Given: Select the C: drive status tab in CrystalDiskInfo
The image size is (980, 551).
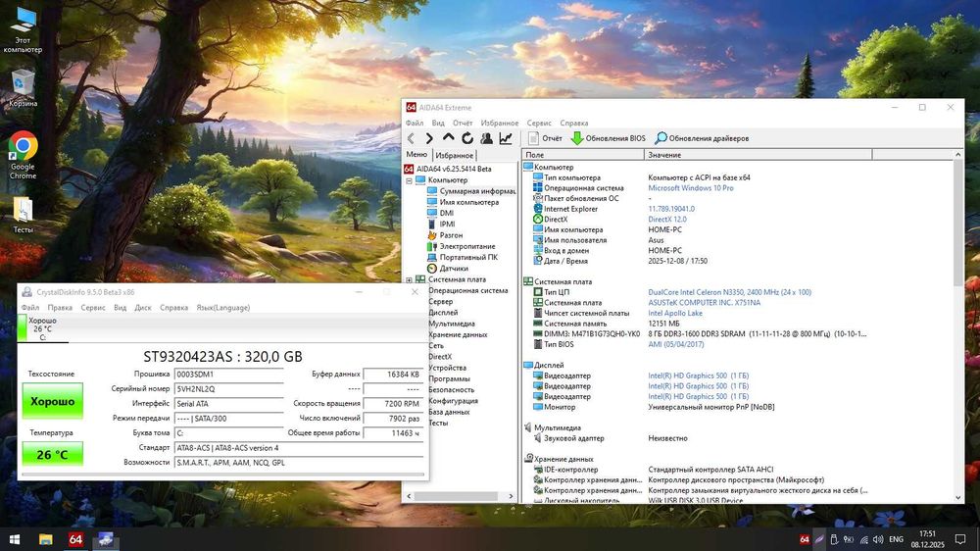Looking at the screenshot, I should click(42, 329).
